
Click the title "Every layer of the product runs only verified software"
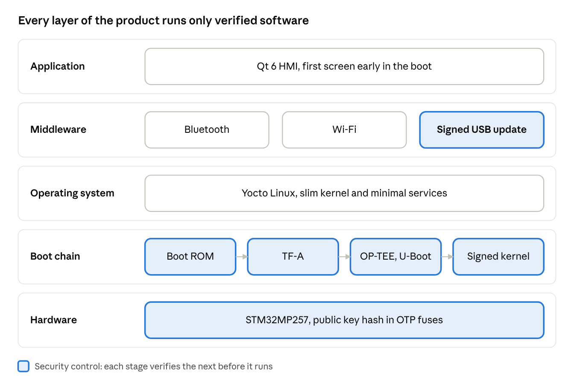point(164,20)
